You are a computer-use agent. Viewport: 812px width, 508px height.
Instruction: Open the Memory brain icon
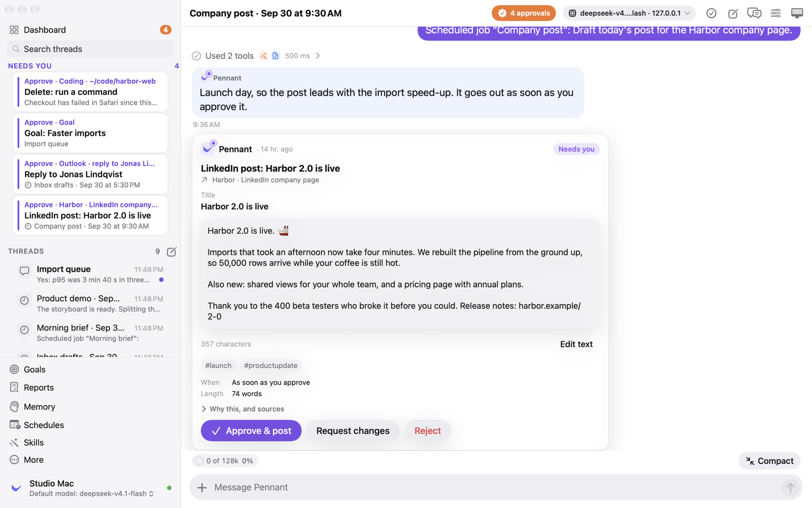click(14, 406)
